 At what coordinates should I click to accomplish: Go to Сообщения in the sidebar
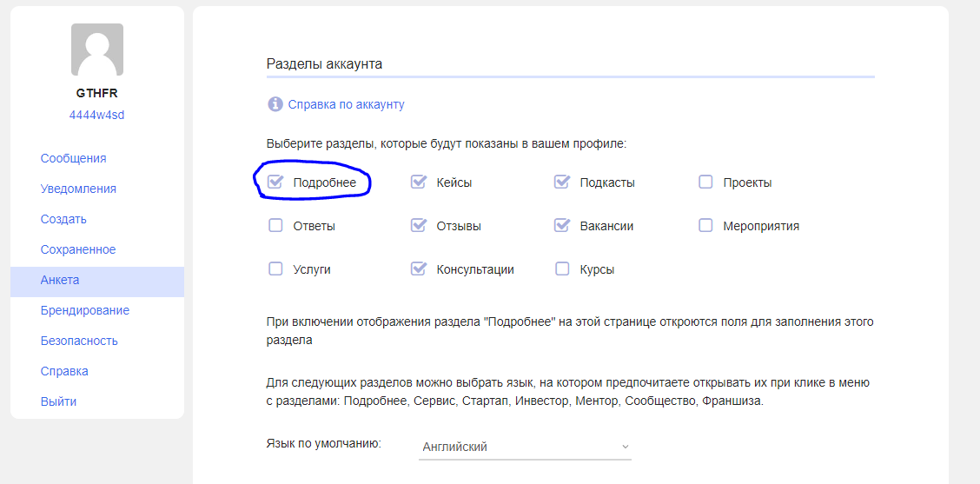[73, 158]
